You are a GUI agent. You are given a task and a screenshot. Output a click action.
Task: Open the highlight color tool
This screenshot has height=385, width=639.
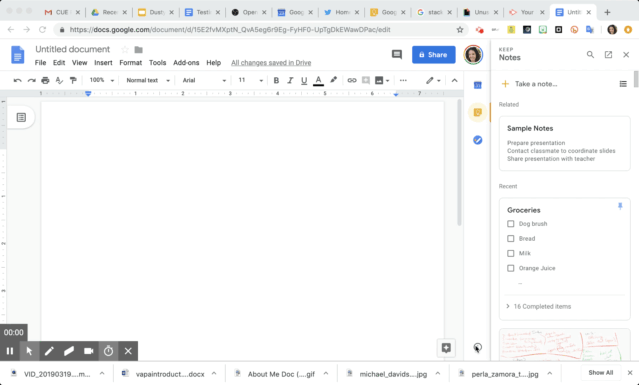333,80
